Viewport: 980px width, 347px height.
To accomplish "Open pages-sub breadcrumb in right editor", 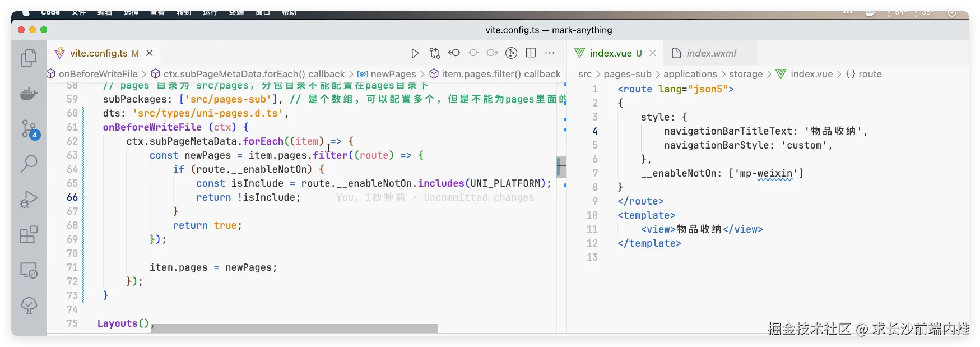I will click(x=628, y=74).
